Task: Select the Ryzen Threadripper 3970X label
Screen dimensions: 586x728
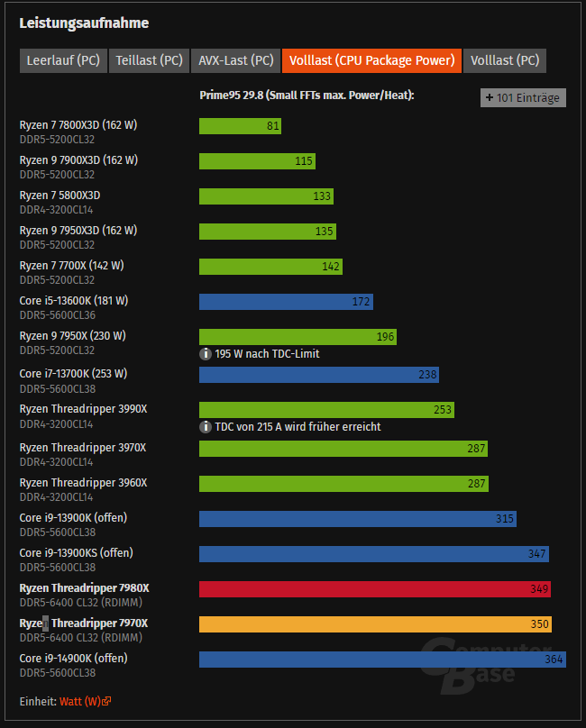Action: click(83, 448)
